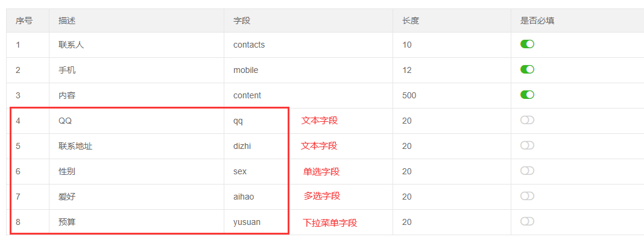Image resolution: width=644 pixels, height=240 pixels.
Task: Click the 序号 column header
Action: [x=24, y=21]
